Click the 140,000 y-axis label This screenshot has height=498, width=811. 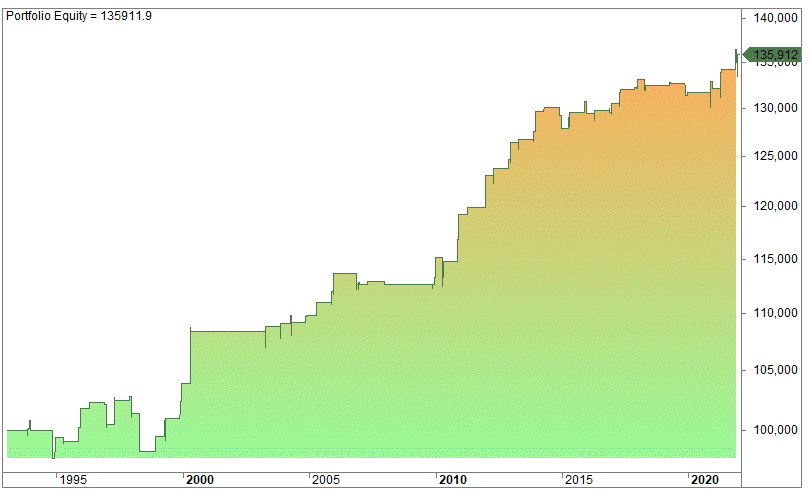coord(775,18)
